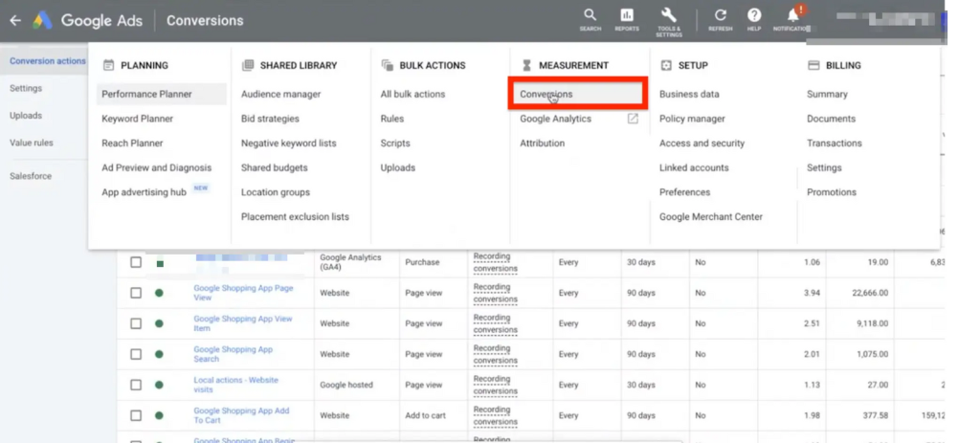Select the Conversion actions sidebar tab

click(48, 60)
